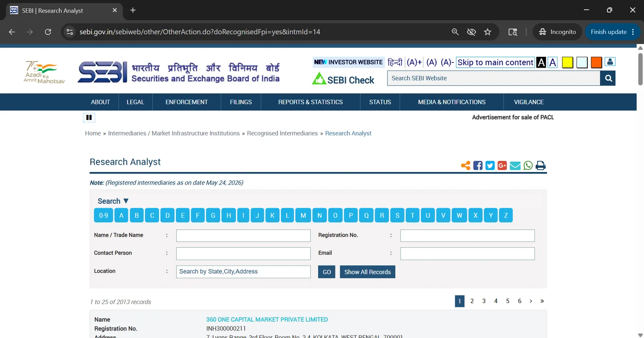Image resolution: width=644 pixels, height=338 pixels.
Task: Share page via the orange share icon
Action: click(x=466, y=166)
